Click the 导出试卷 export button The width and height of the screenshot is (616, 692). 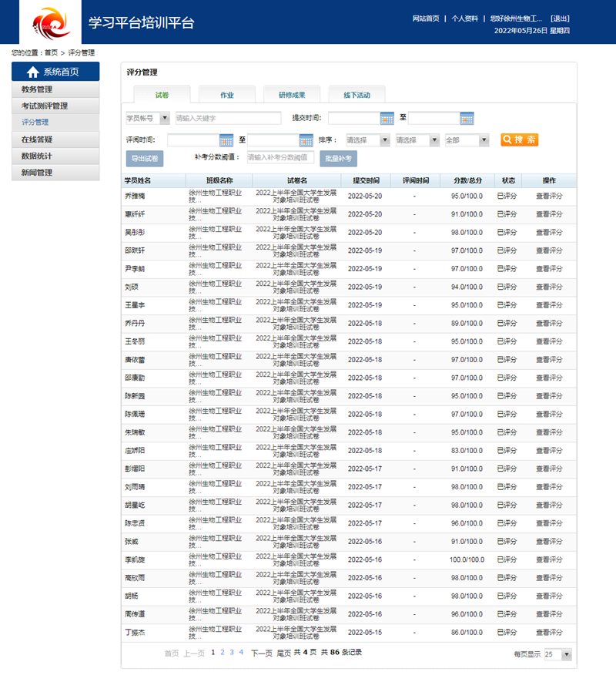click(x=145, y=158)
